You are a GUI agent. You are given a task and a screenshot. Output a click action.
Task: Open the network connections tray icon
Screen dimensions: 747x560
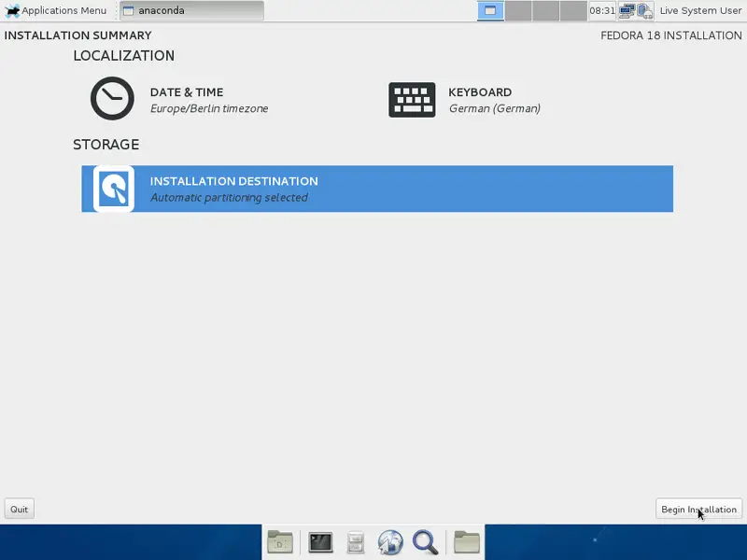(x=627, y=10)
